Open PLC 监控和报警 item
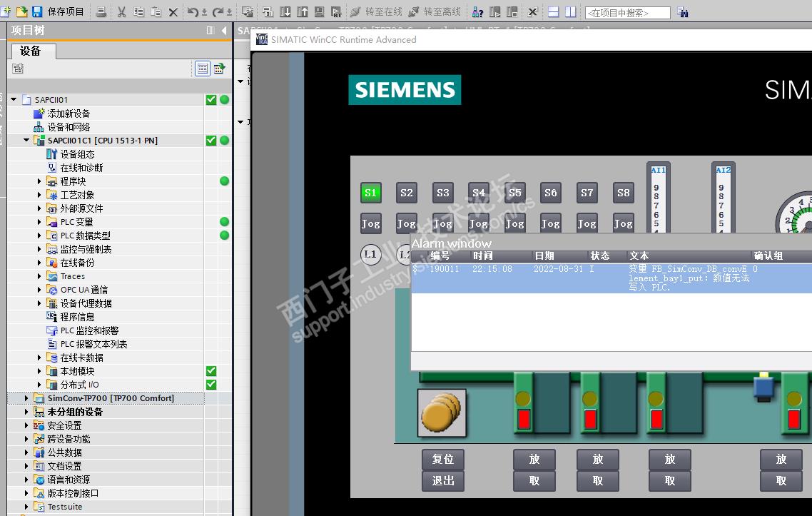Viewport: 812px width, 516px height. (x=89, y=330)
